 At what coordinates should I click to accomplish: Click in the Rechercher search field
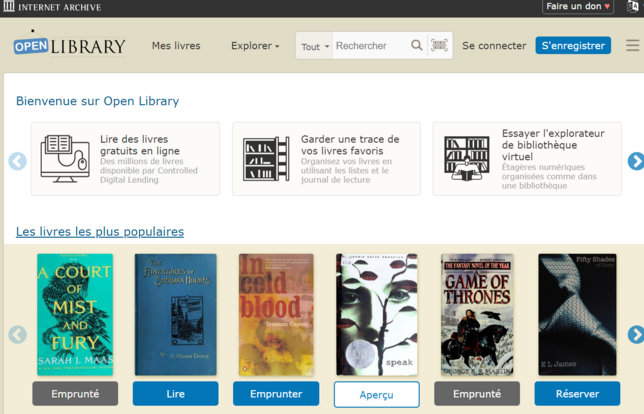coord(370,46)
